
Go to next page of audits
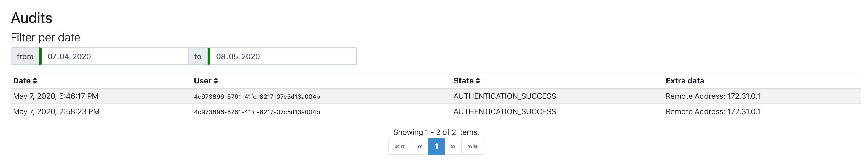453,146
